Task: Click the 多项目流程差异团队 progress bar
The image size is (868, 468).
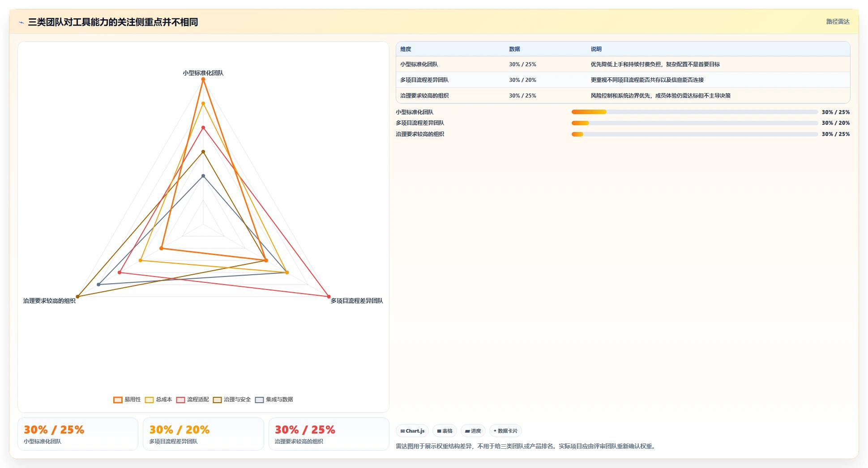Action: click(695, 123)
